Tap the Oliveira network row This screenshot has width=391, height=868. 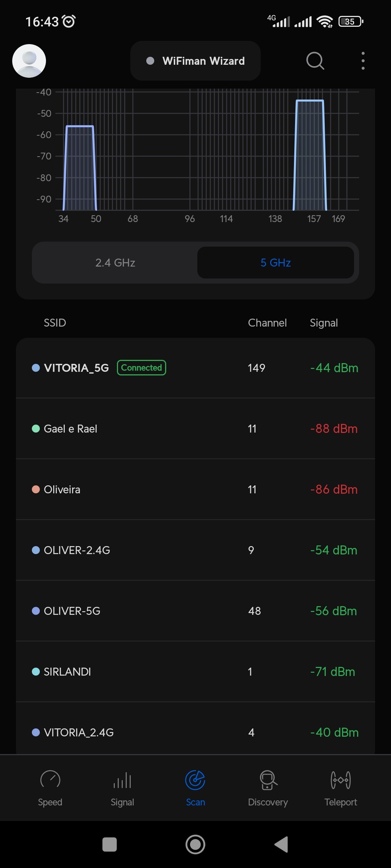[x=195, y=489]
